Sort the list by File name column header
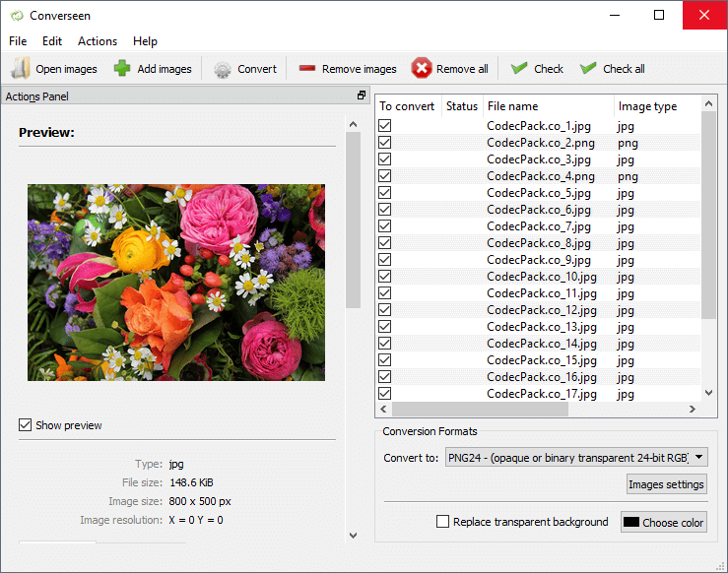Image resolution: width=728 pixels, height=573 pixels. tap(512, 106)
